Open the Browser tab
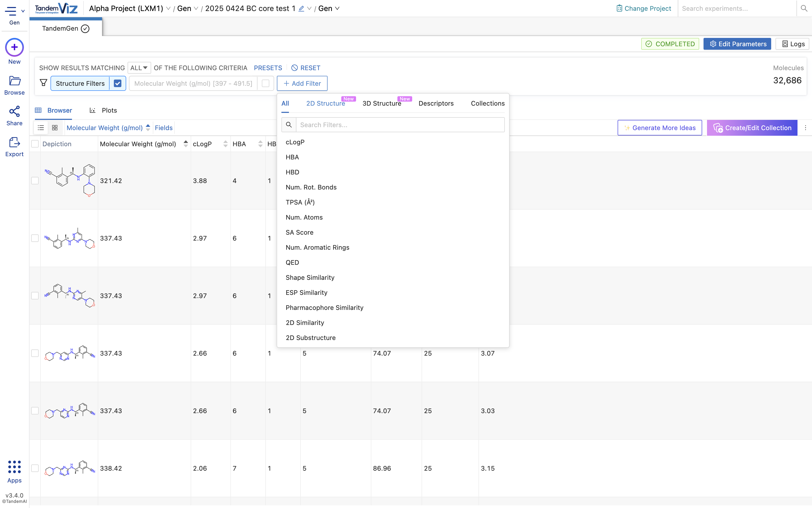This screenshot has width=812, height=508. tap(54, 110)
